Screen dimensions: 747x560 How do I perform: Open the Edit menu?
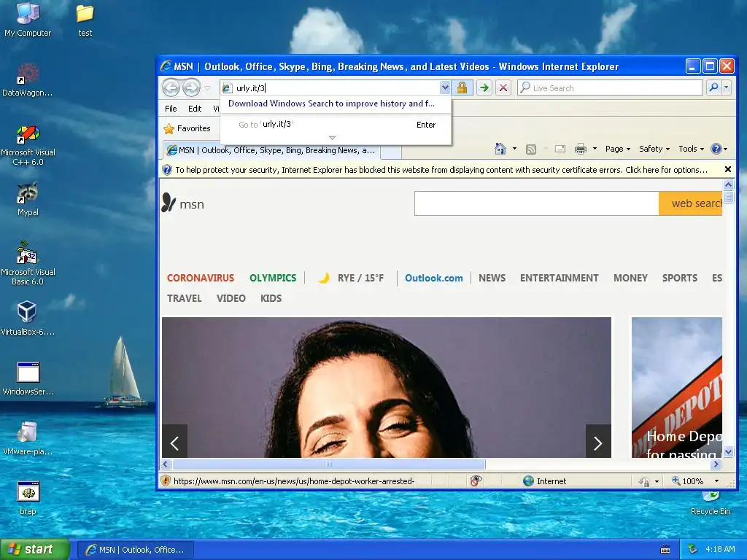(x=195, y=109)
